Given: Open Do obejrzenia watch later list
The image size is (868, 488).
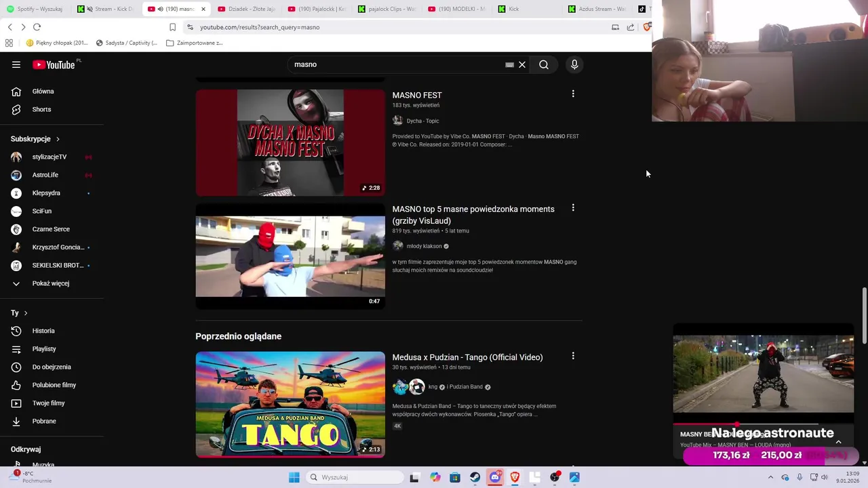Looking at the screenshot, I should pos(52,367).
